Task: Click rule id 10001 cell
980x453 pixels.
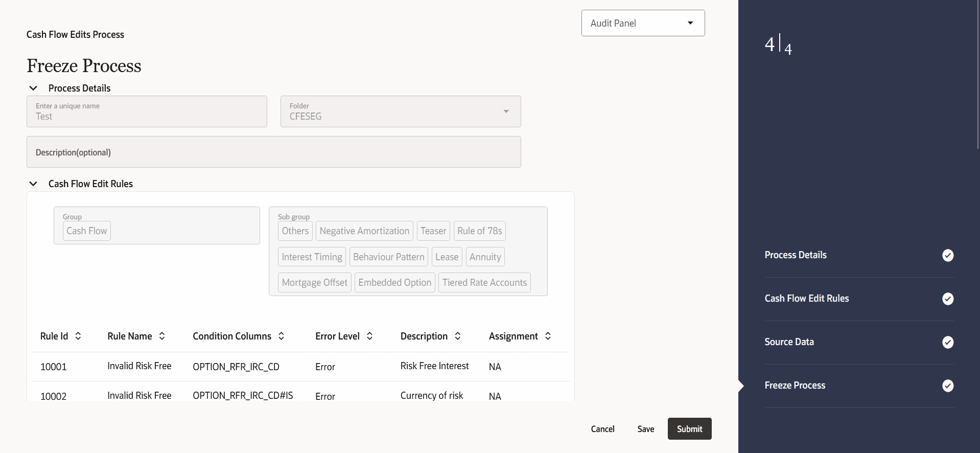Action: [54, 367]
